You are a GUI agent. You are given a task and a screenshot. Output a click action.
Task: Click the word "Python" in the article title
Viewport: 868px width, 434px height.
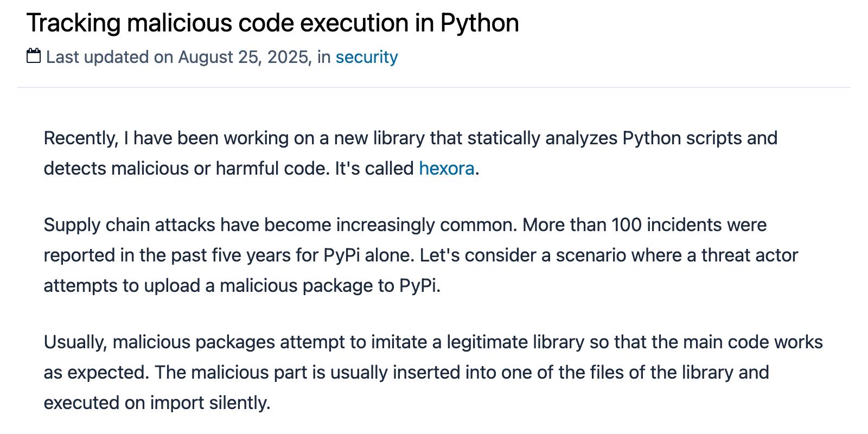click(479, 23)
